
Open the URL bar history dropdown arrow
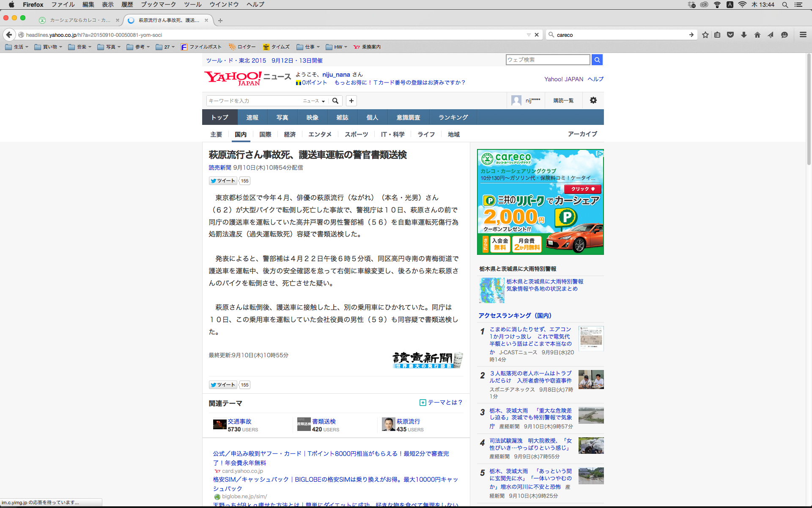[529, 35]
